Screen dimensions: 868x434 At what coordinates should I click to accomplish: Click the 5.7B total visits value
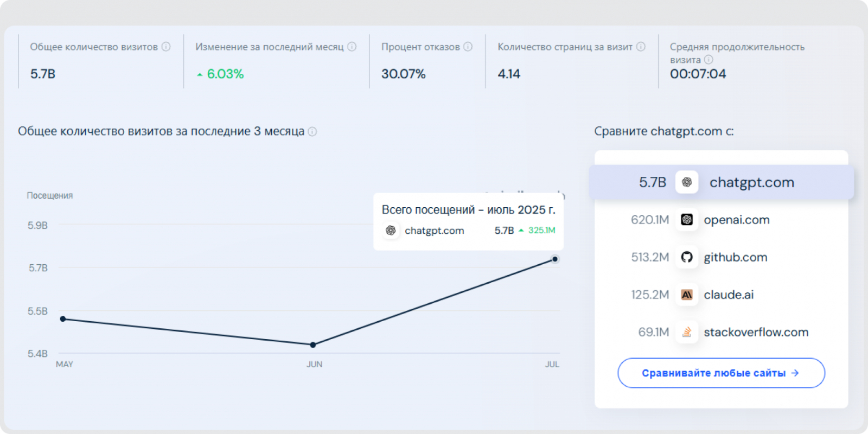click(43, 74)
